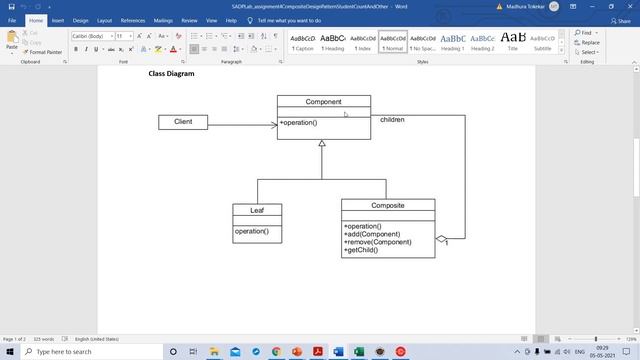Switch to the Design tab
Image resolution: width=640 pixels, height=360 pixels.
click(80, 20)
